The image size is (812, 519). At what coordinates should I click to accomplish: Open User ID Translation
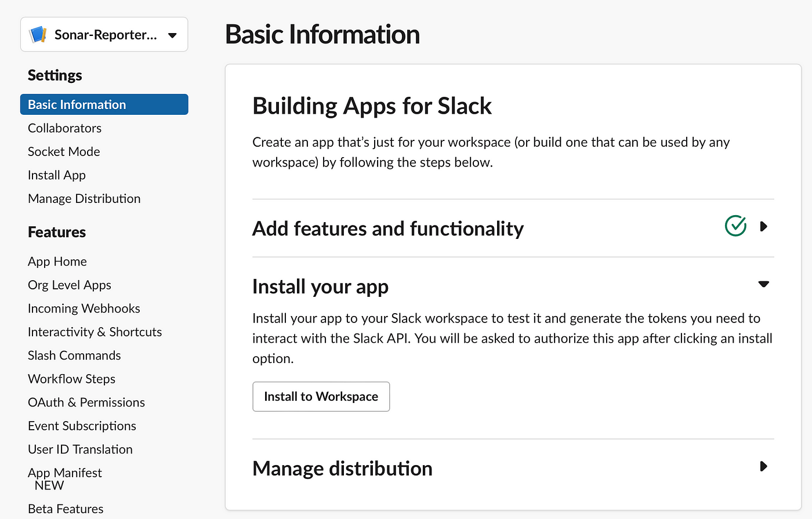[x=80, y=449]
